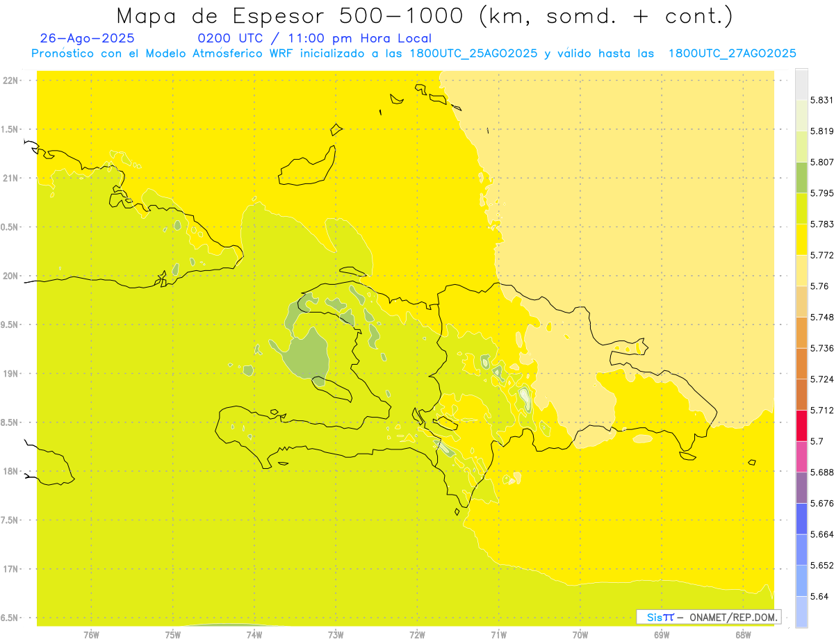834x644 pixels.
Task: Click the 75W longitude label
Action: [x=173, y=635]
